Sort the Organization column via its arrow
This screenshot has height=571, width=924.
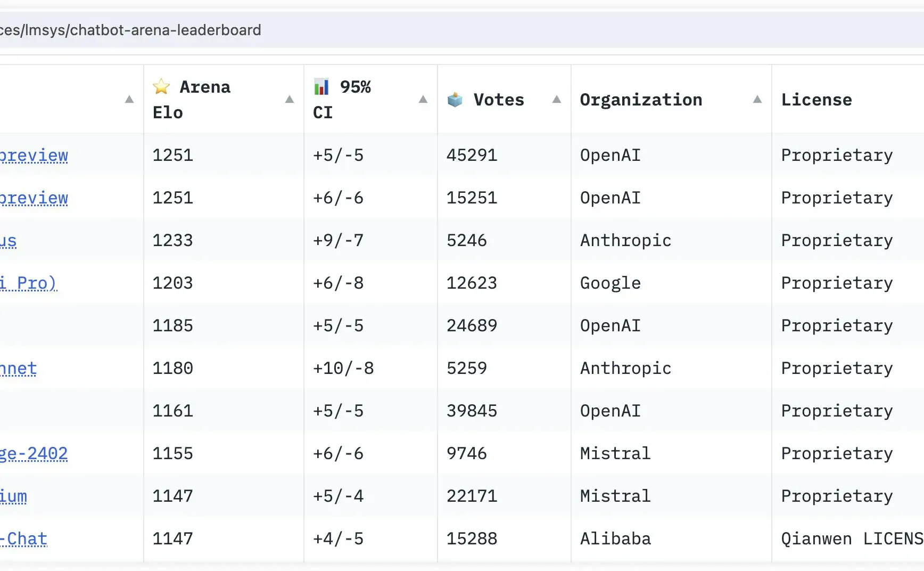757,100
